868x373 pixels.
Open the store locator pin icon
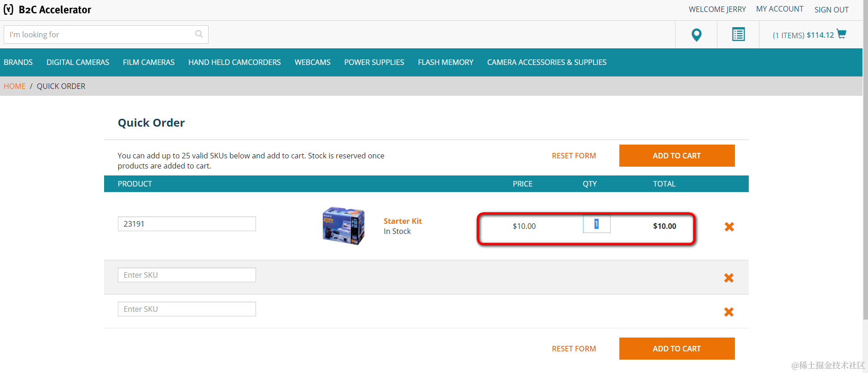coord(696,35)
